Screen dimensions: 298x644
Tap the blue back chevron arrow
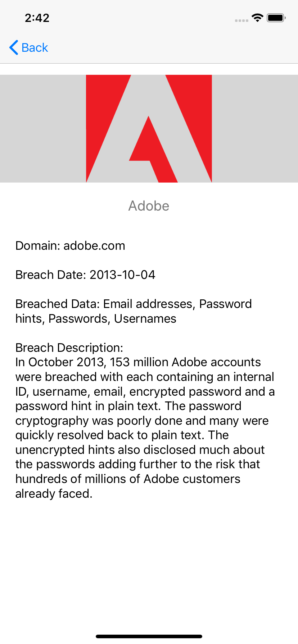[x=14, y=47]
